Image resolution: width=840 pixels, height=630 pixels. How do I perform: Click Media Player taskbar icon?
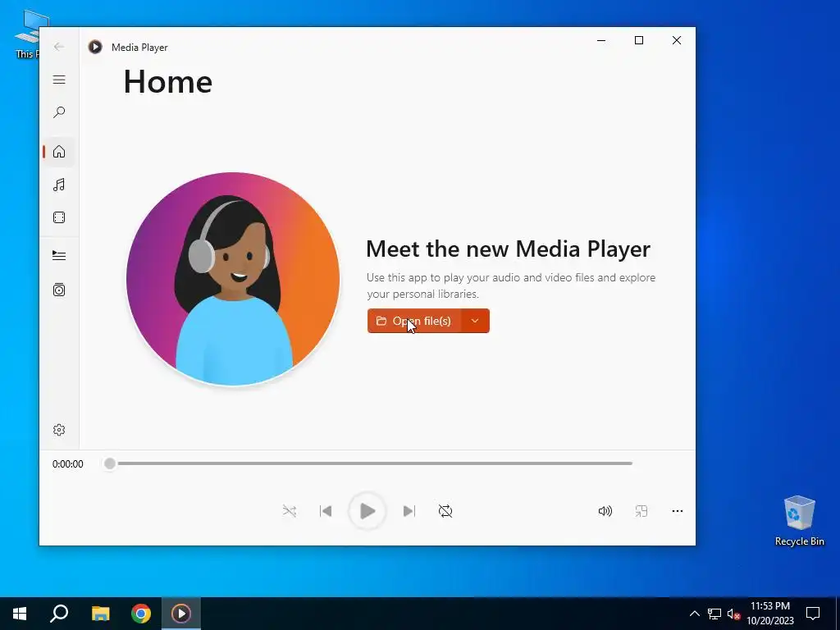(x=181, y=614)
